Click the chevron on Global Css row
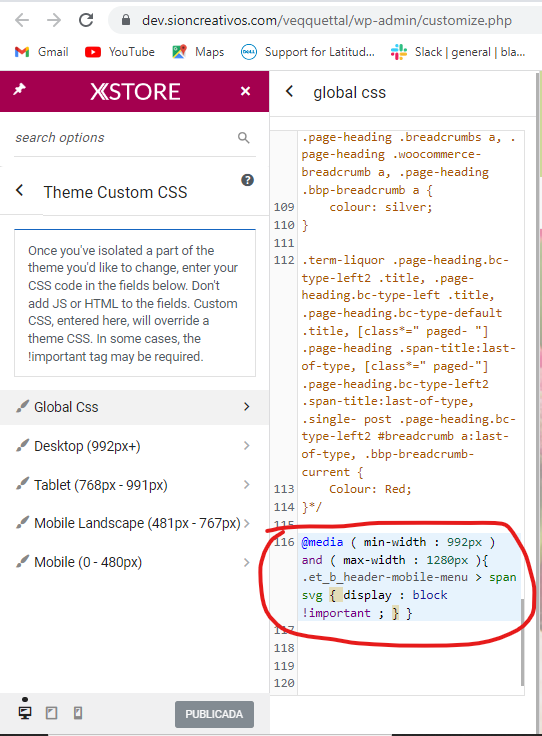 coord(247,407)
